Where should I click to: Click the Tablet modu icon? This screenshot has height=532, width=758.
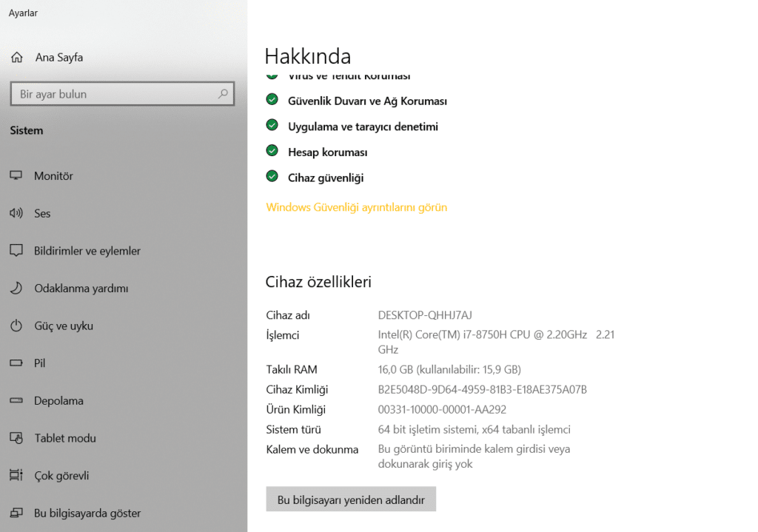tap(17, 438)
